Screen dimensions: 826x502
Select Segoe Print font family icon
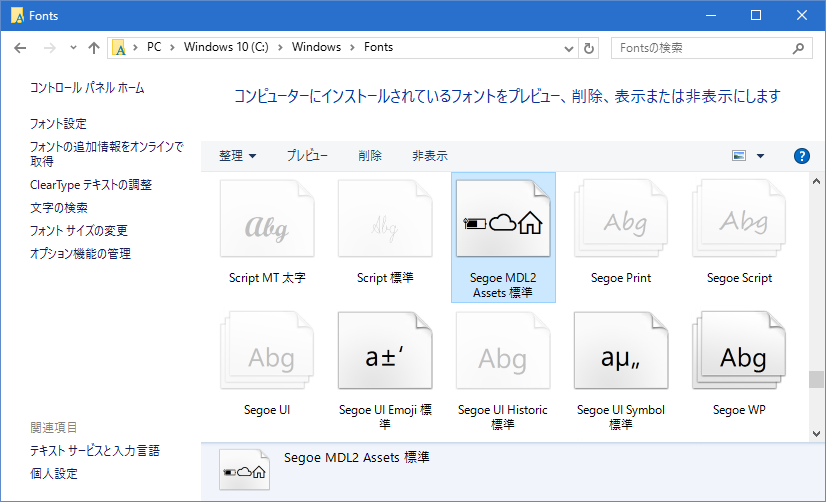tap(621, 219)
